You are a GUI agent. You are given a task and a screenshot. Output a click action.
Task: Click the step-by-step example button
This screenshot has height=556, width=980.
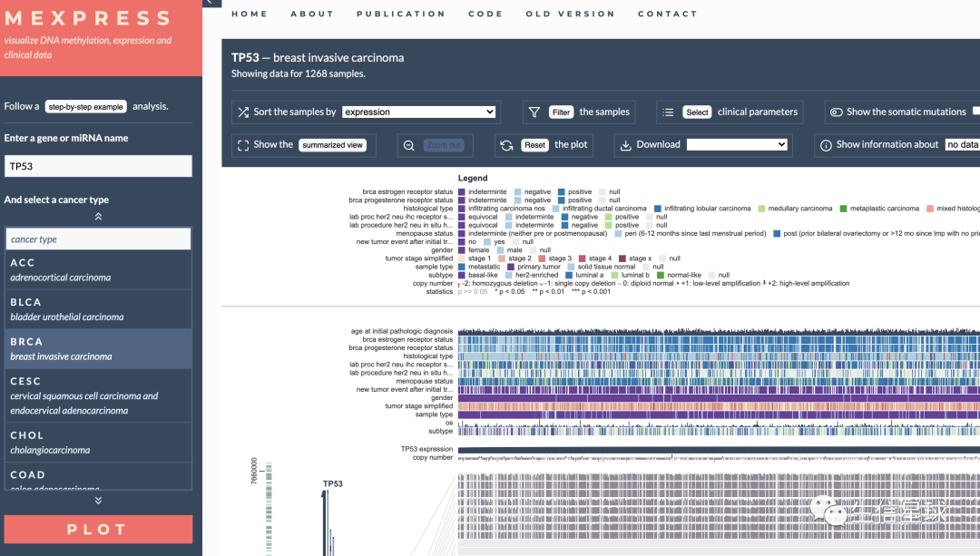pyautogui.click(x=85, y=107)
